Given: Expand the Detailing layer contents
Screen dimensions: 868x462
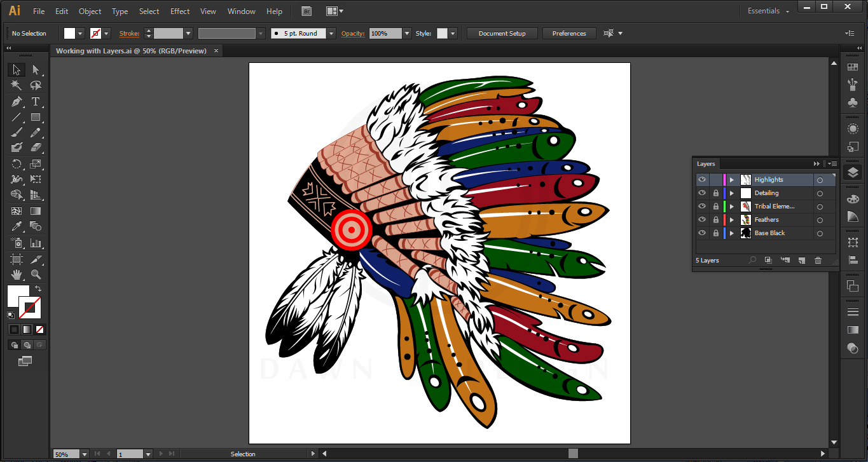Looking at the screenshot, I should (732, 193).
